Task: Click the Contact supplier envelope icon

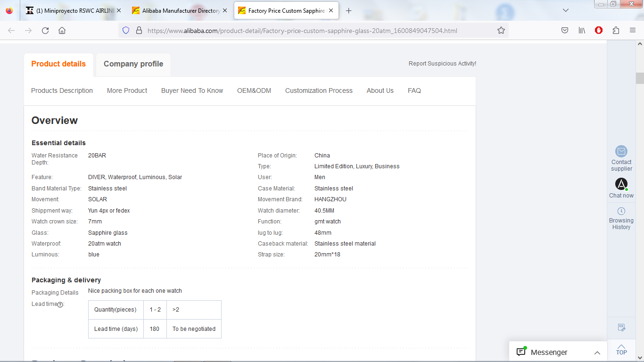Action: (x=621, y=151)
